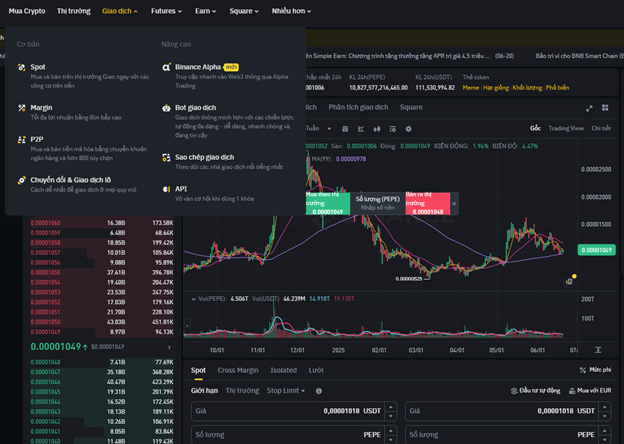Click Bán ra thị trường sell button
Screen dimensions: 624x444
tap(428, 203)
